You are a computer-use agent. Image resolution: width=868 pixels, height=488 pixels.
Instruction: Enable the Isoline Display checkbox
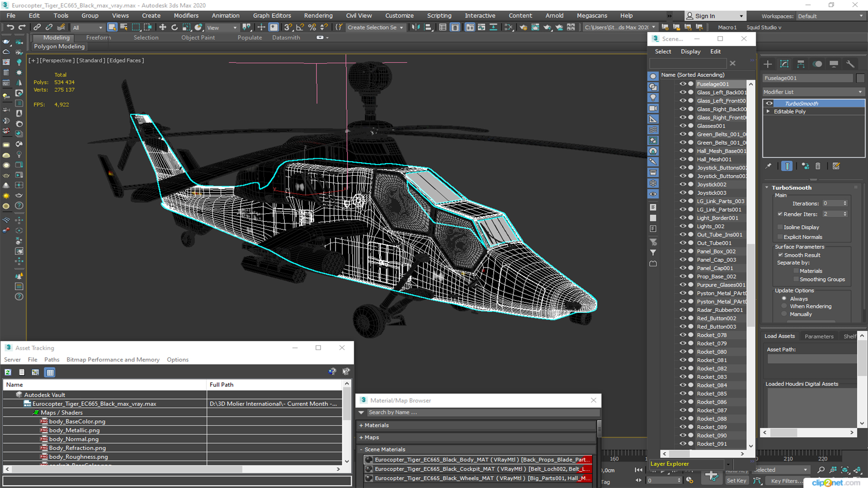coord(780,227)
